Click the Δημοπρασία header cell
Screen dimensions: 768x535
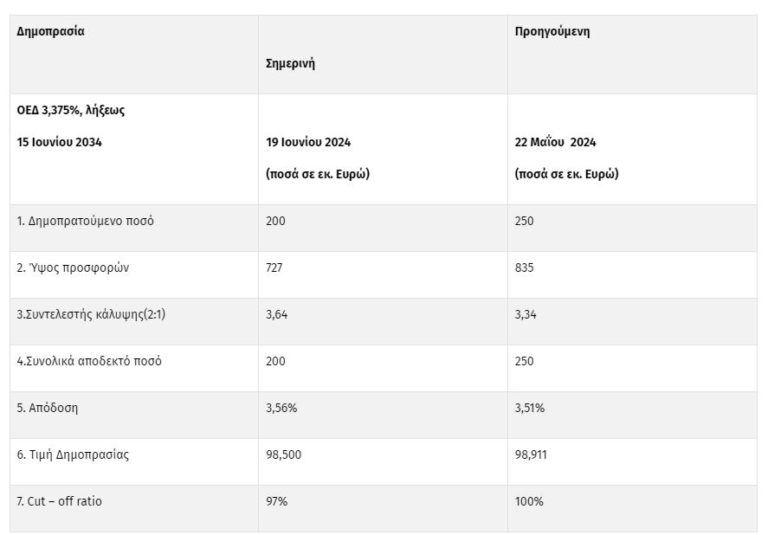coord(51,31)
